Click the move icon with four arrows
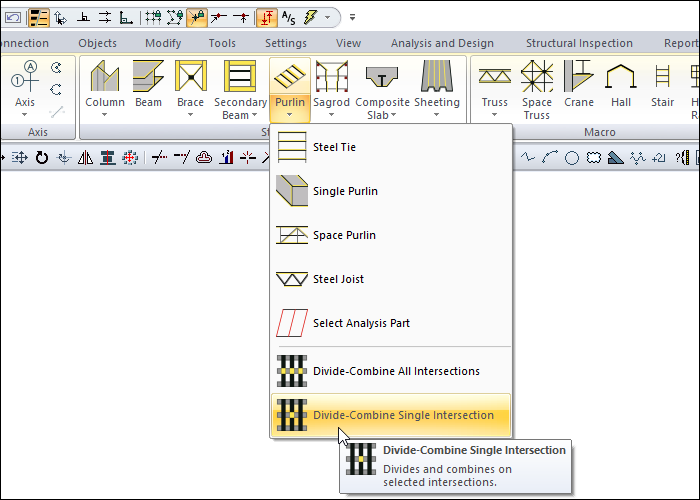Image resolution: width=700 pixels, height=500 pixels. click(x=20, y=157)
